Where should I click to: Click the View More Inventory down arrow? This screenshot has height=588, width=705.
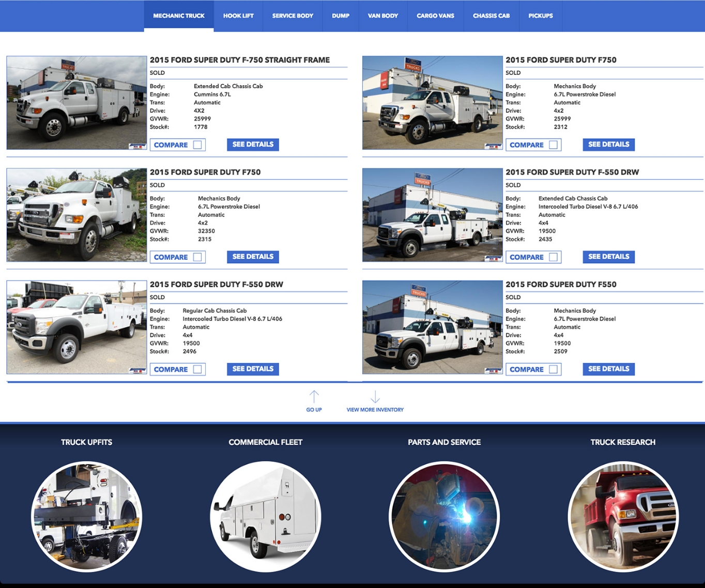tap(375, 396)
